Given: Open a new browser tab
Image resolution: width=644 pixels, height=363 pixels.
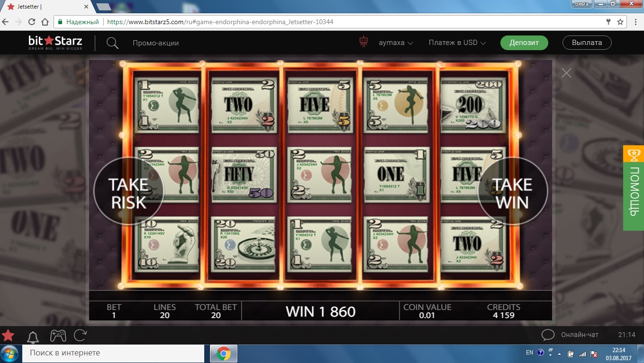Looking at the screenshot, I should click(x=103, y=7).
